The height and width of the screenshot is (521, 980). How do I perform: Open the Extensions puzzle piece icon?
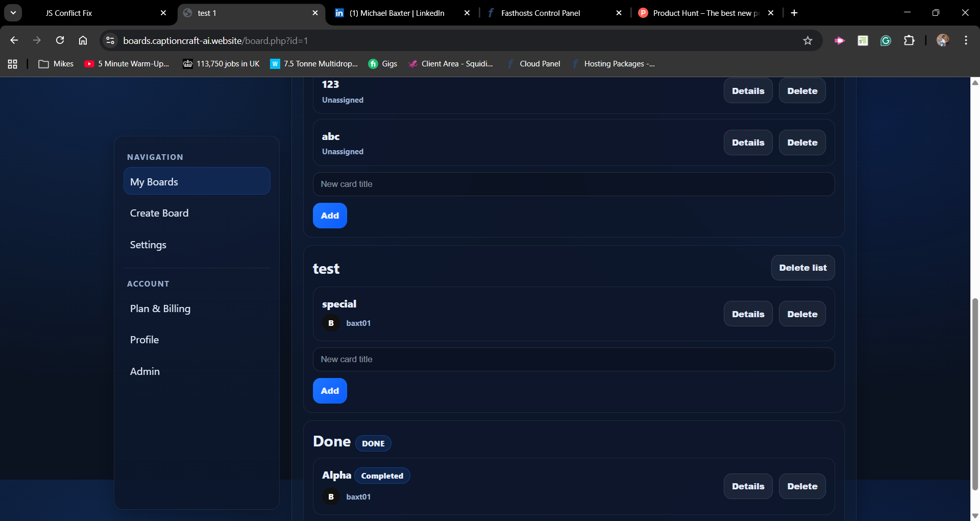point(910,40)
